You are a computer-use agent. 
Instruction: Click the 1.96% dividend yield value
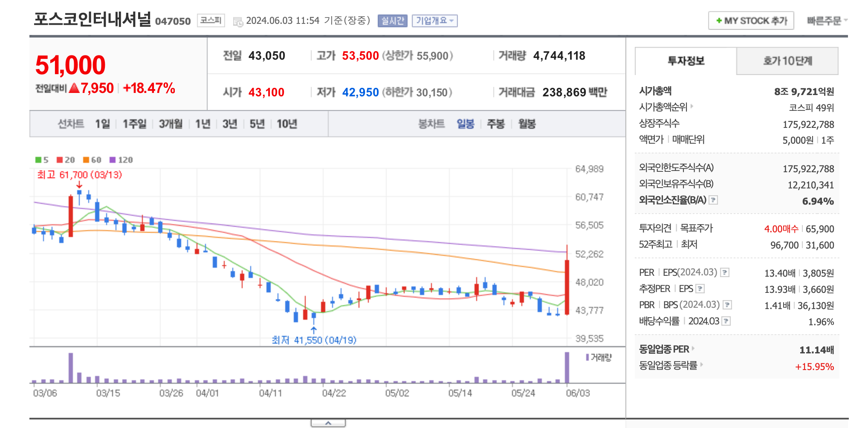821,322
